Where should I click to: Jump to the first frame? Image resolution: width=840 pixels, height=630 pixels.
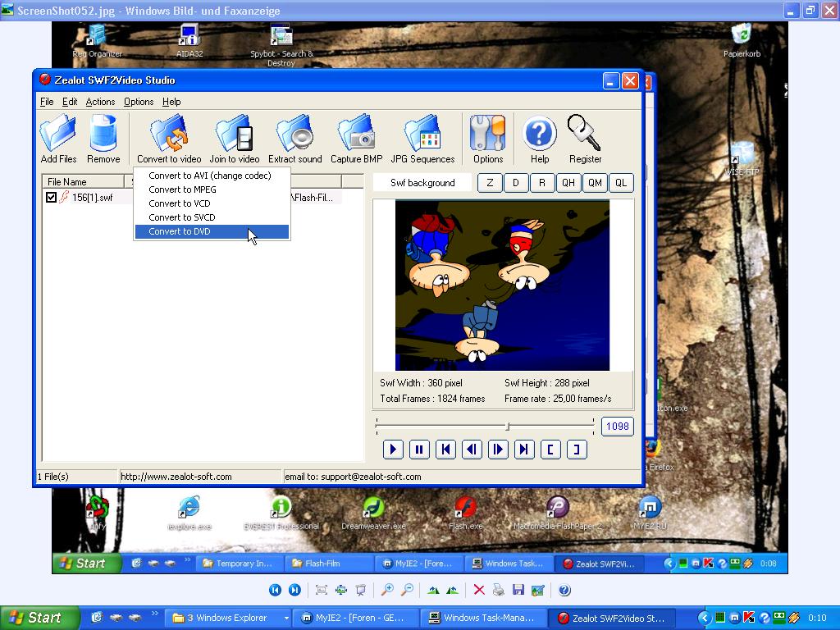445,449
